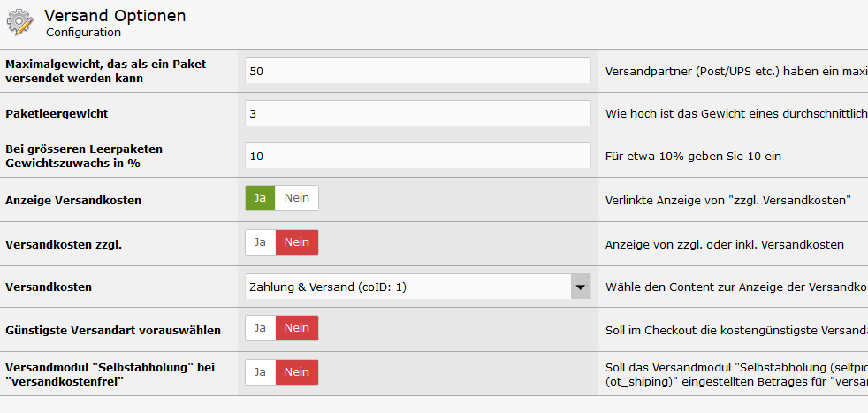Focus the Gewichtszuwachs in % field
This screenshot has width=868, height=413.
[417, 156]
